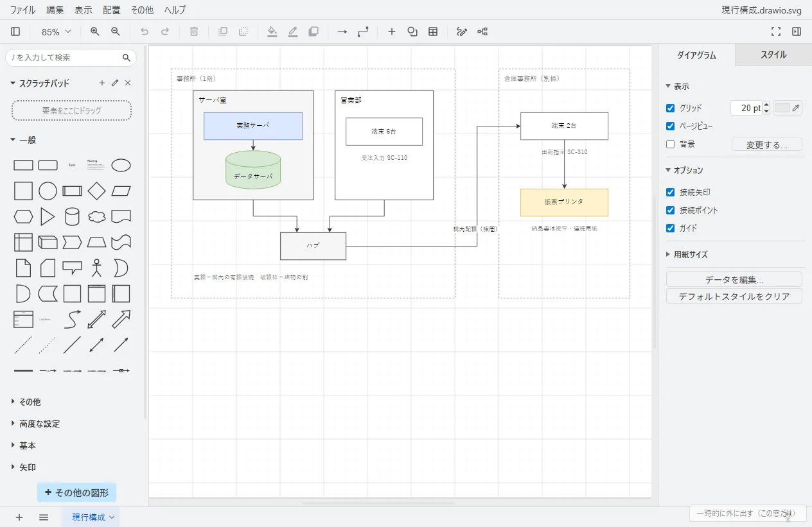Screen dimensions: 812x527
Task: Select the diamond shape in 一般 palette
Action: click(x=96, y=191)
